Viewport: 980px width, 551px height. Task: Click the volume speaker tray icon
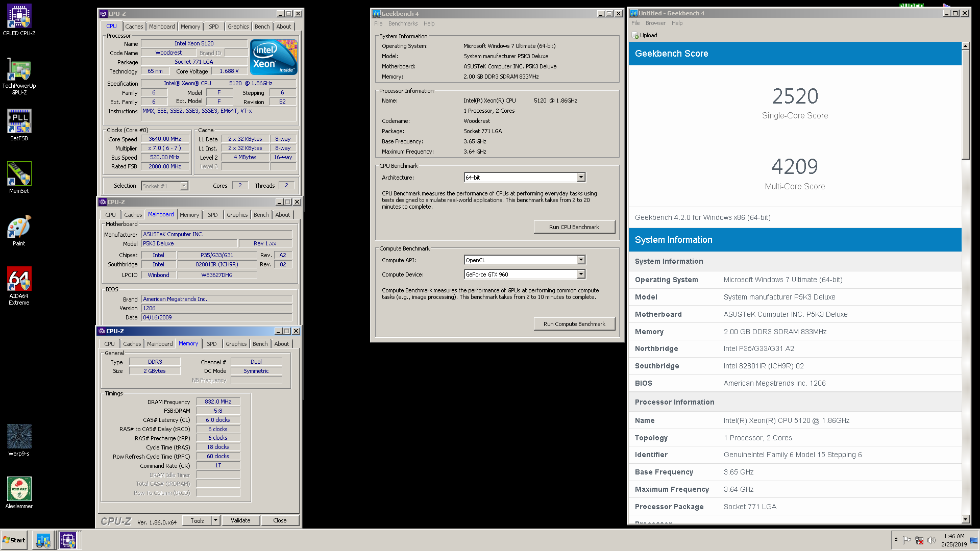(932, 540)
